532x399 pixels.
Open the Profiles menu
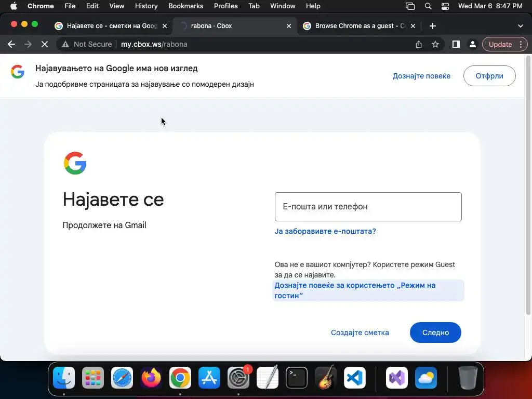point(225,6)
